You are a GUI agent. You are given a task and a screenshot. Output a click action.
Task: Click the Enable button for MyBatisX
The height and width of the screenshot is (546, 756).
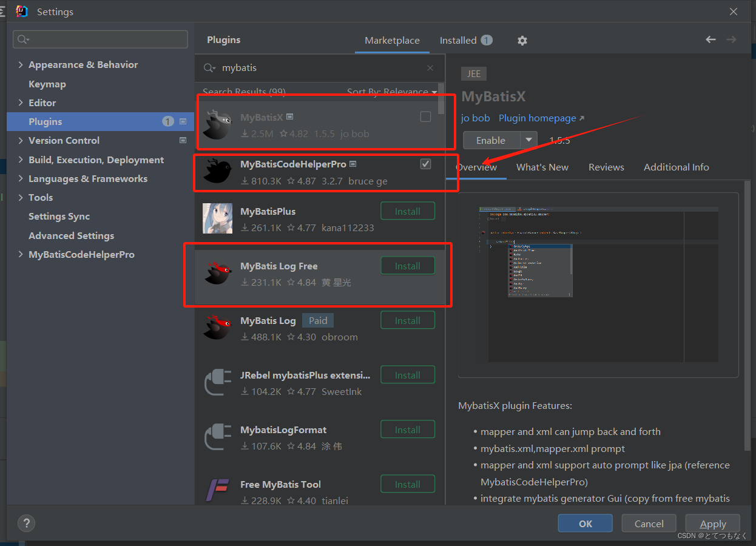click(490, 140)
